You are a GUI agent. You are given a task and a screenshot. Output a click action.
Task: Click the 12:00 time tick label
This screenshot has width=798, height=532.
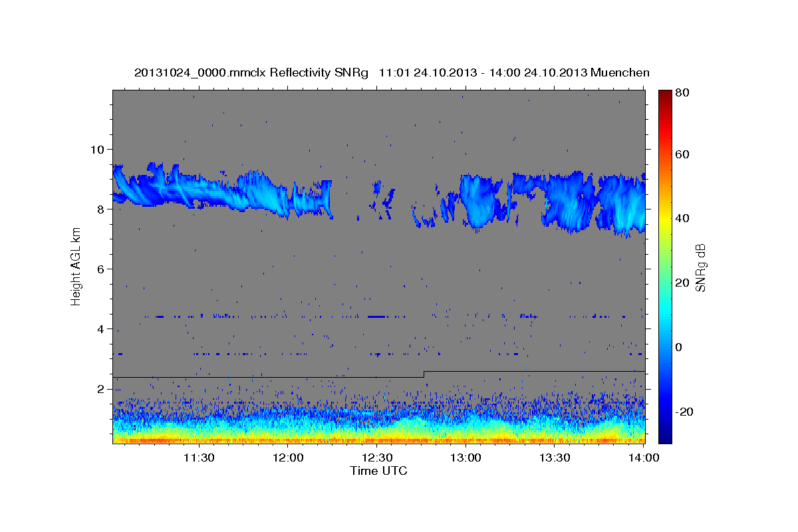coord(287,458)
